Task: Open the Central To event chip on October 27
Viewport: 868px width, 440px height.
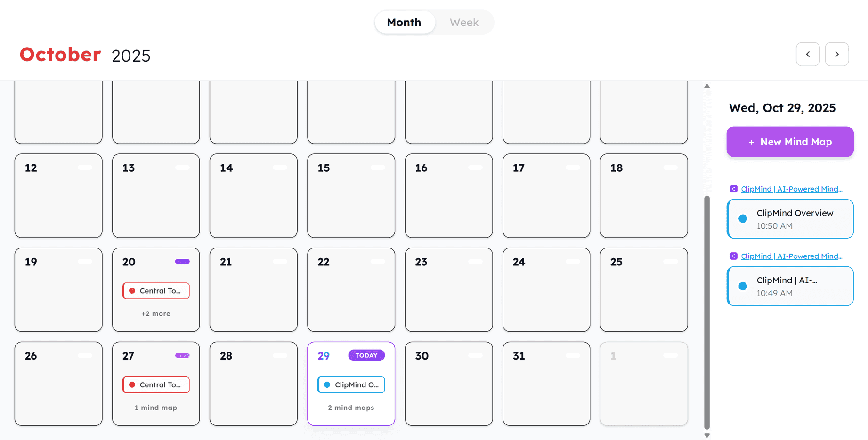Action: click(155, 384)
